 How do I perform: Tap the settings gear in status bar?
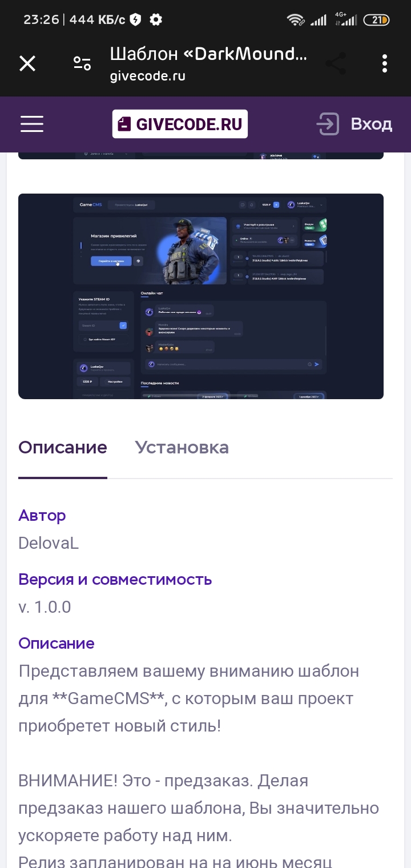tap(155, 19)
